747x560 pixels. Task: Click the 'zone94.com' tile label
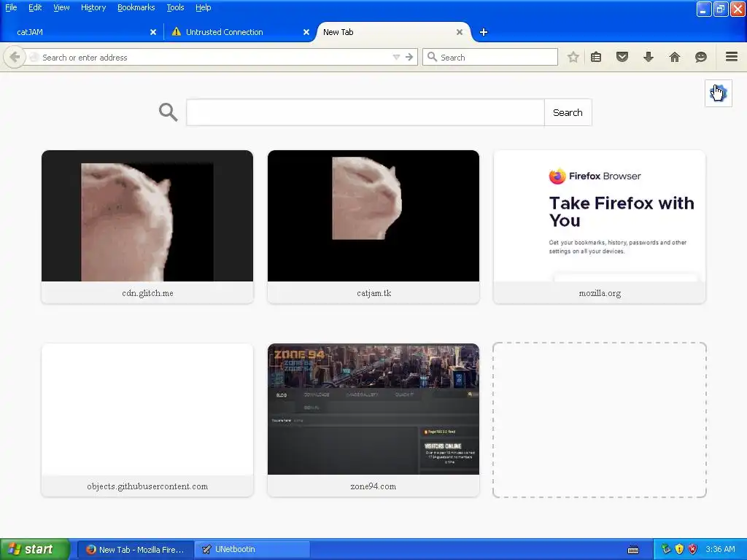[x=373, y=486]
